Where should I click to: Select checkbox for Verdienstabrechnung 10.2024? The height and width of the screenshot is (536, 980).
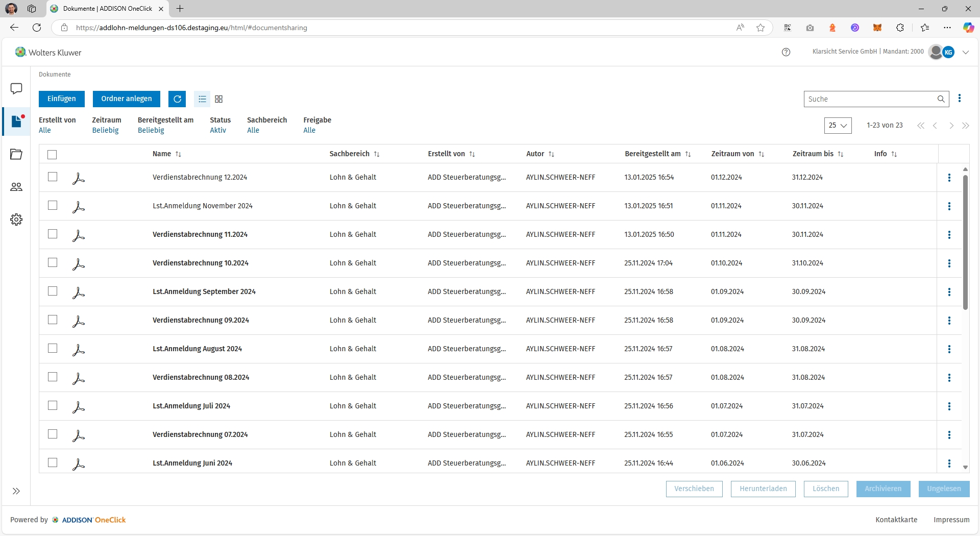(53, 262)
